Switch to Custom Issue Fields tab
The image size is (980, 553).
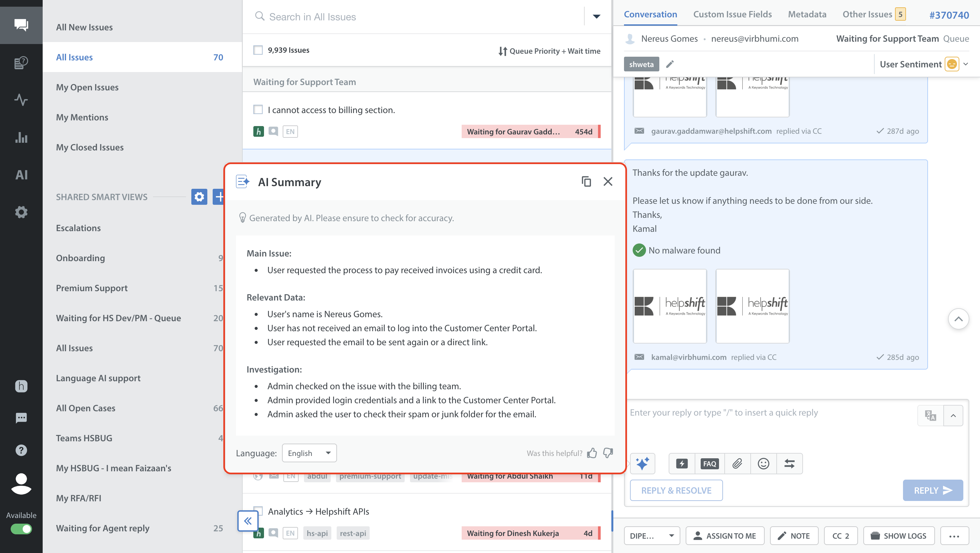[732, 14]
